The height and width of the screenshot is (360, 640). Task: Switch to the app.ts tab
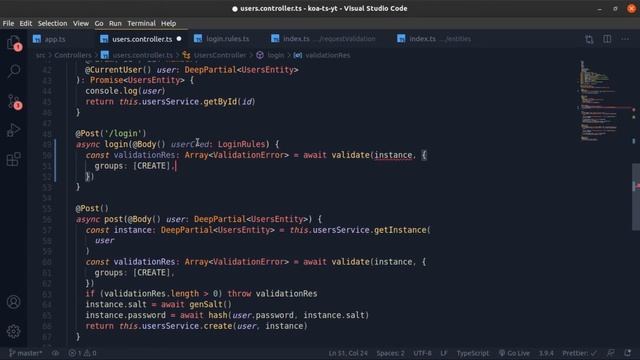(x=55, y=39)
